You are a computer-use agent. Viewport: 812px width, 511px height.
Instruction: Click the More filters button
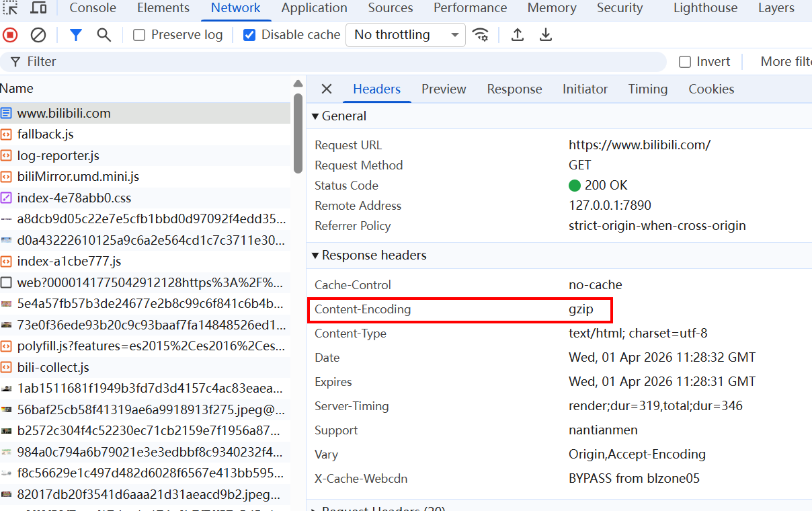786,62
